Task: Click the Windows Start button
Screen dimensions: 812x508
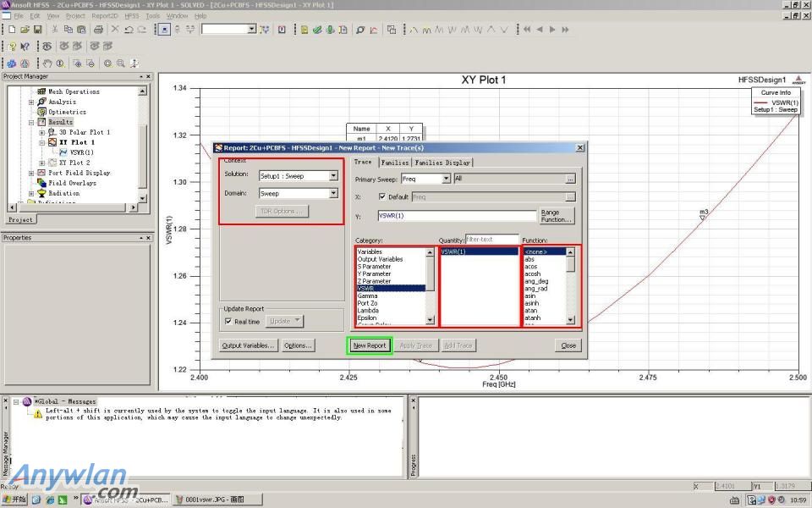Action: (14, 500)
